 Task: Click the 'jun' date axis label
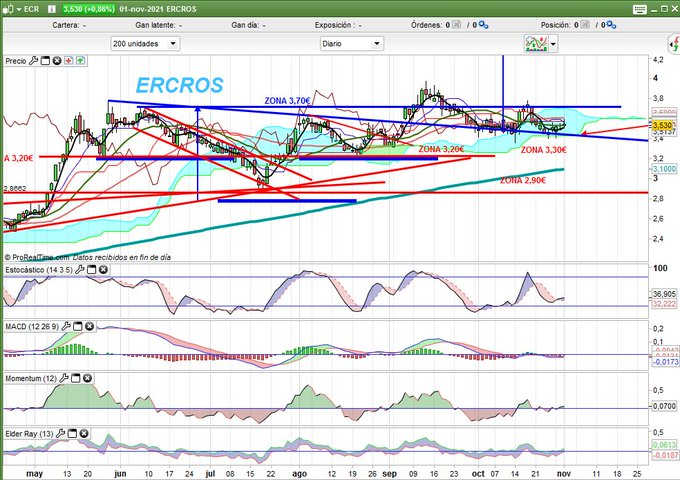pos(120,473)
